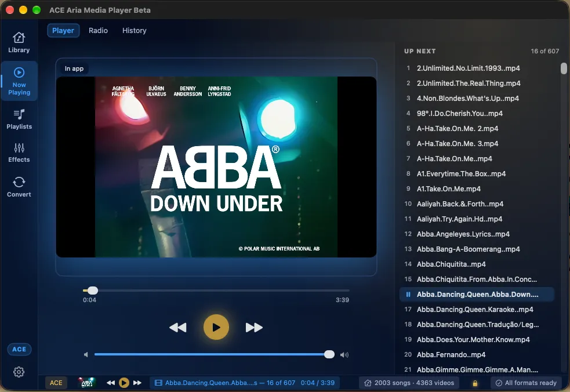The height and width of the screenshot is (392, 570).
Task: Open the Now Playing sidebar section
Action: click(19, 81)
